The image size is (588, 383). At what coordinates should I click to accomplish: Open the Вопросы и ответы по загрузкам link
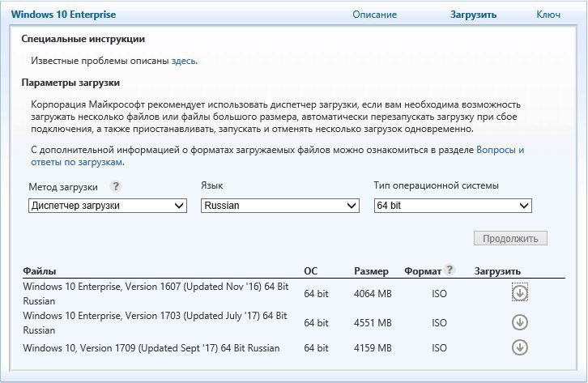[x=278, y=156]
